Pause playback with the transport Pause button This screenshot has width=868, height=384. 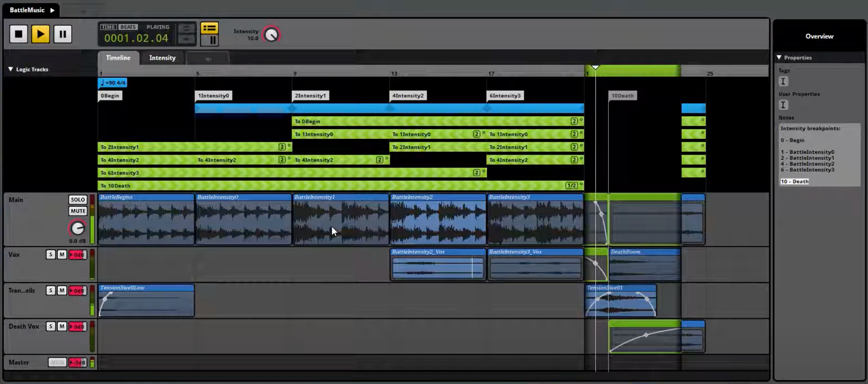pos(62,34)
